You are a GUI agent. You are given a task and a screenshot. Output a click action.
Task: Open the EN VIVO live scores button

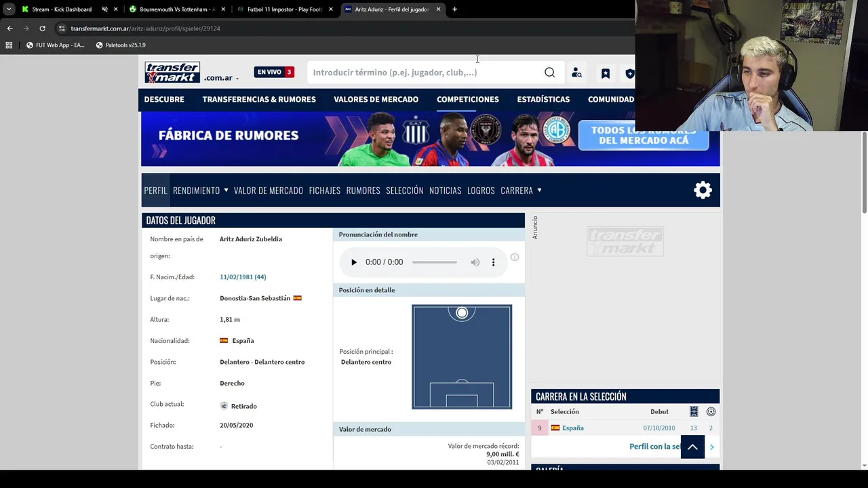tap(274, 72)
